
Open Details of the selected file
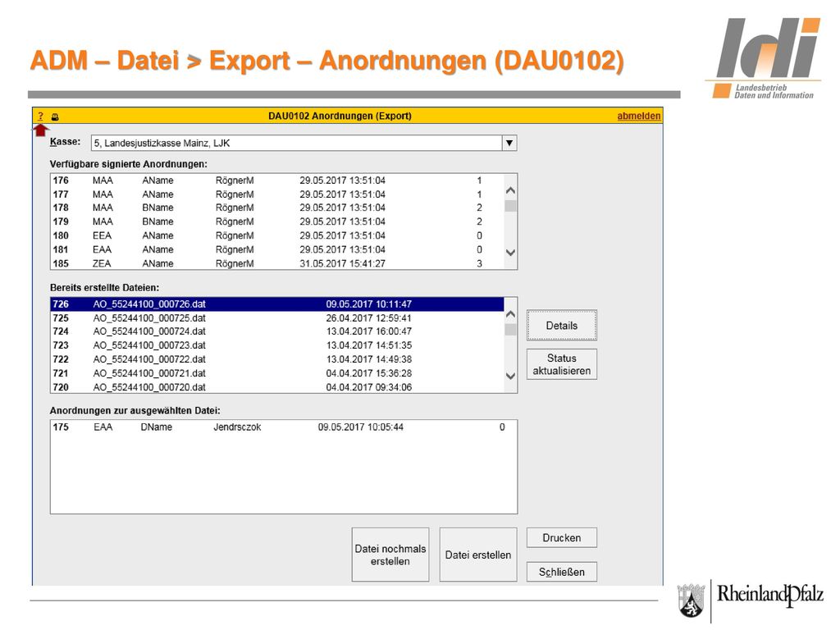coord(561,325)
